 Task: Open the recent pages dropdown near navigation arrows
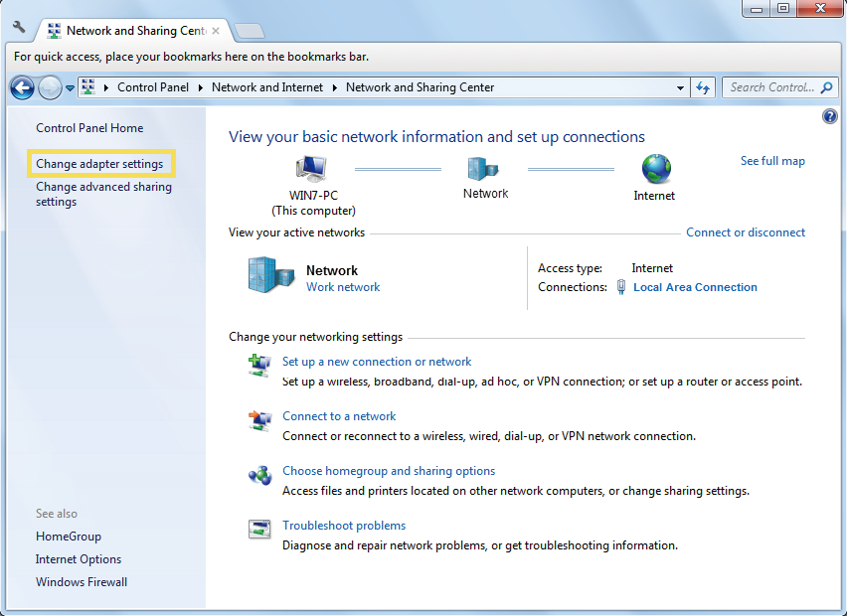tap(70, 87)
